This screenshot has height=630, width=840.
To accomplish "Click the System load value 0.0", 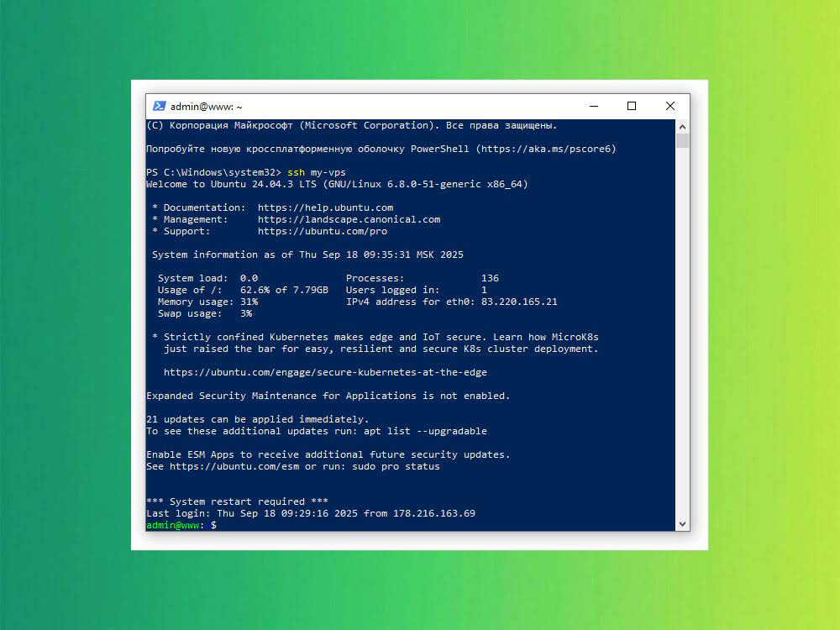I will [x=249, y=279].
